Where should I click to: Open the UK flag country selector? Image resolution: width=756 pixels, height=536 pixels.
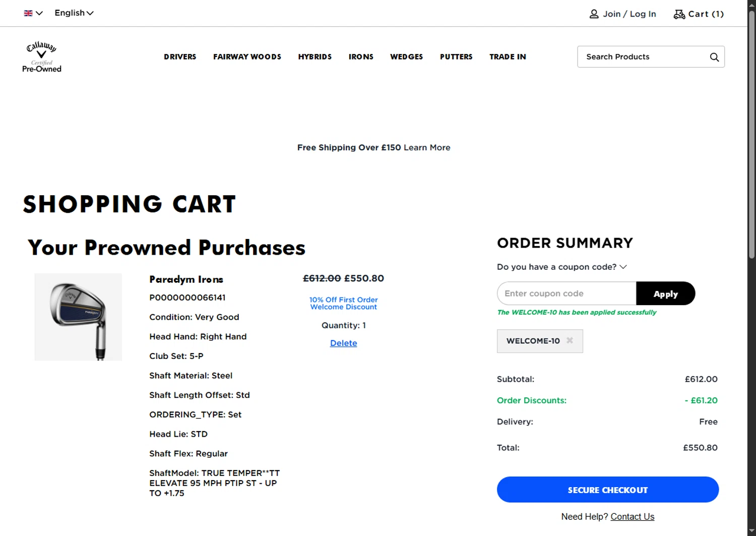pos(33,13)
